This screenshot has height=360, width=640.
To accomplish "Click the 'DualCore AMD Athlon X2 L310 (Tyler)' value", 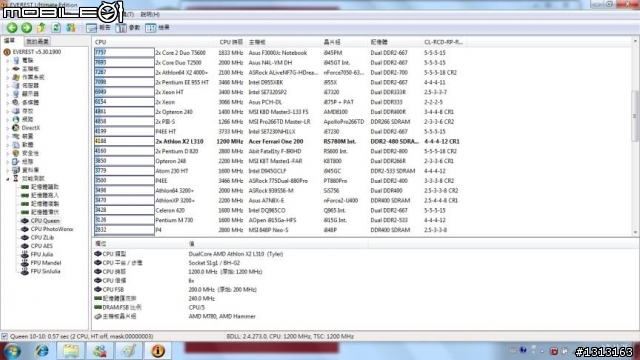I will point(236,254).
